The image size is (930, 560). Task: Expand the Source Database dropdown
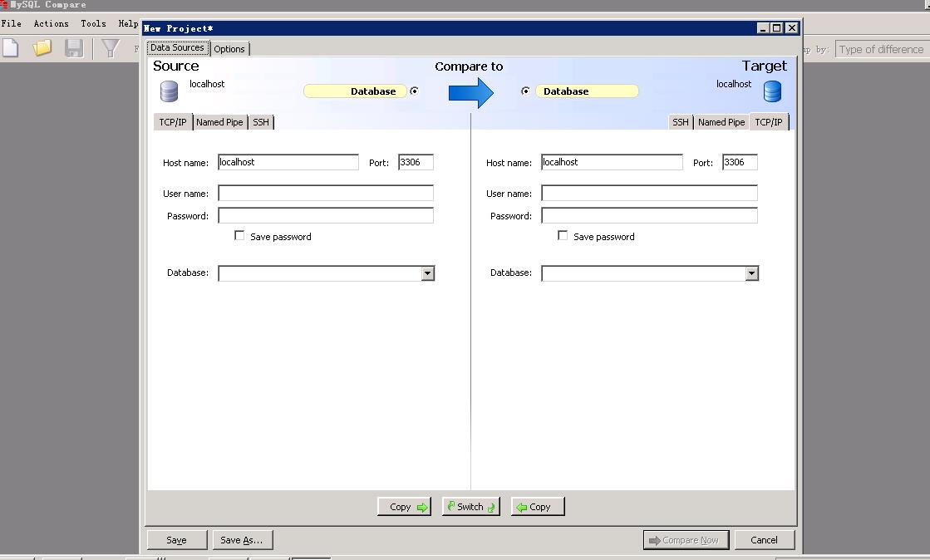[x=428, y=273]
